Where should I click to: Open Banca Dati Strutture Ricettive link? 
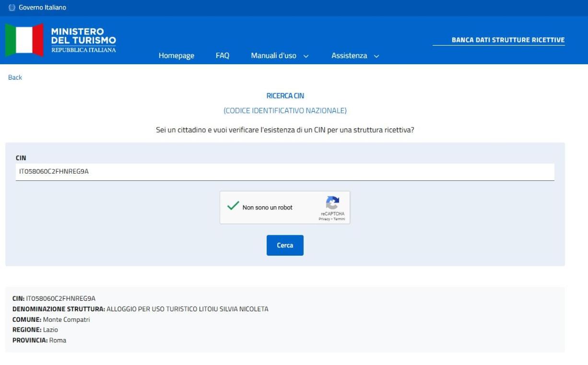[508, 40]
